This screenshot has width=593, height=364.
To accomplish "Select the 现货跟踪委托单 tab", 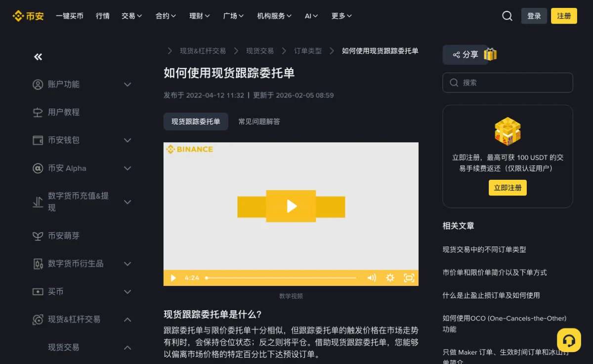I will pyautogui.click(x=196, y=121).
